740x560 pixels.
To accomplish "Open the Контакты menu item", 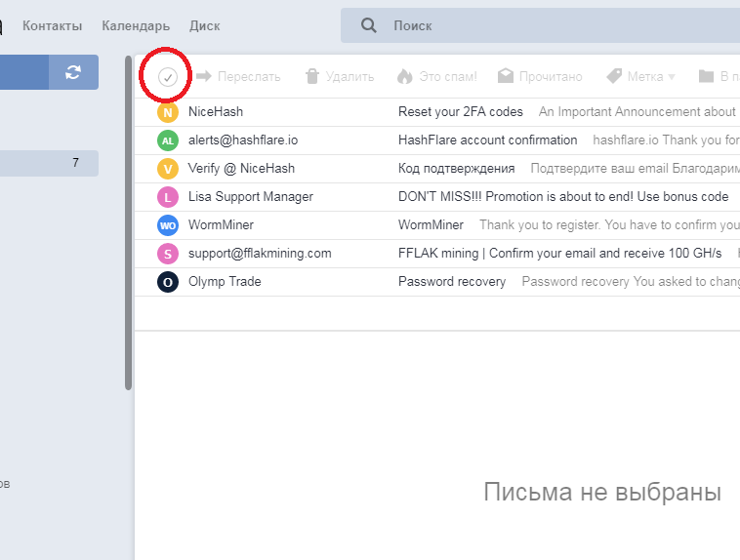I will [52, 26].
